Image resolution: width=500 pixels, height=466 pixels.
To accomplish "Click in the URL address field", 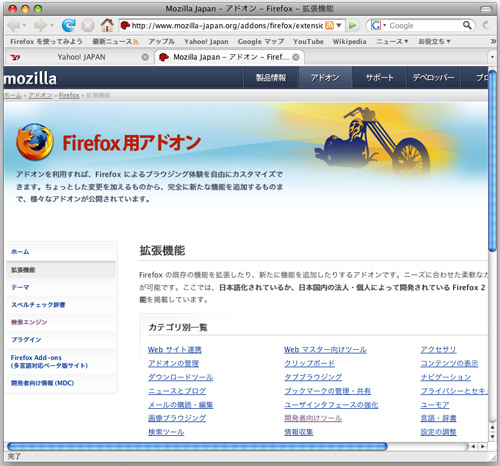I will tap(227, 25).
